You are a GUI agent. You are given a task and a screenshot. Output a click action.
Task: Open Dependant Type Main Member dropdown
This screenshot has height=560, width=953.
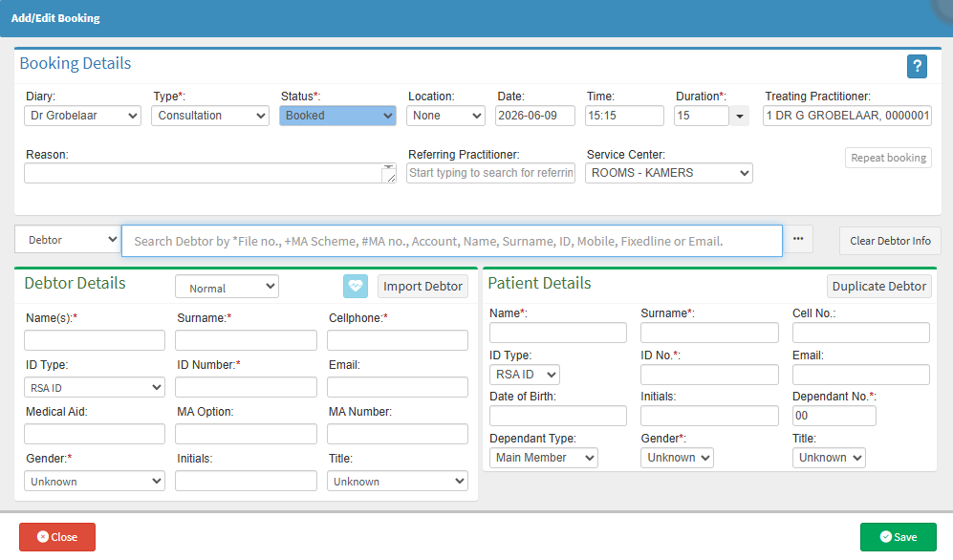point(543,458)
